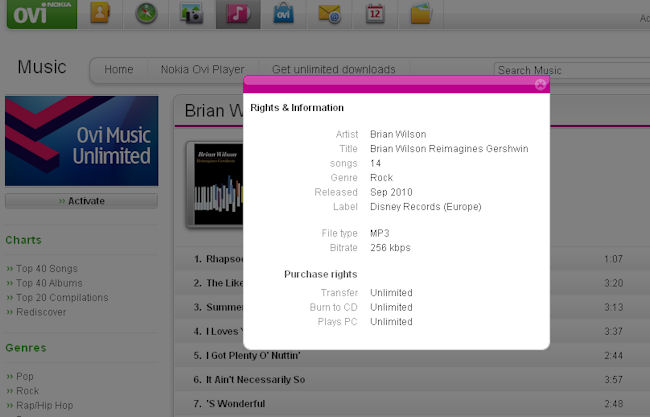
Task: Click the MP3 file type value
Action: tap(380, 233)
